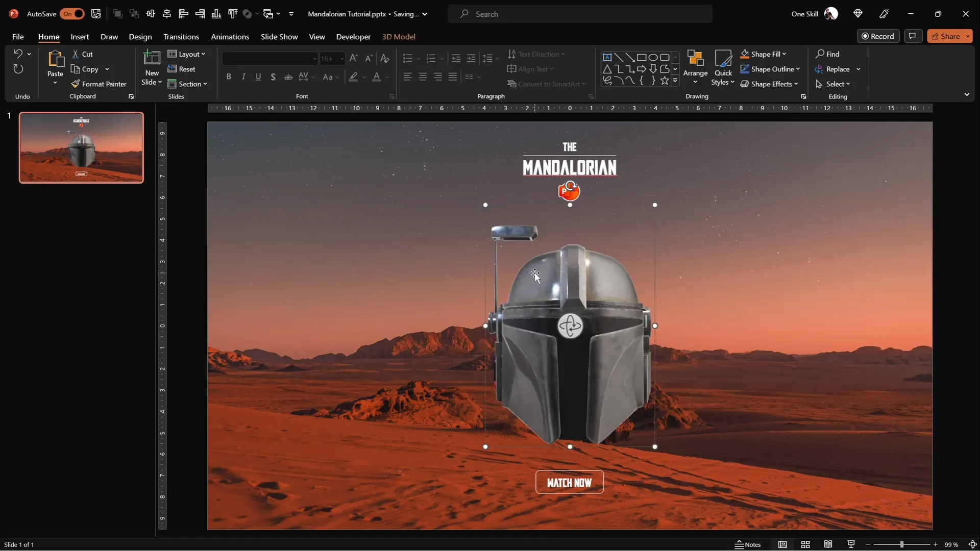Click the Cut scissors command
The image size is (980, 551).
[x=82, y=54]
